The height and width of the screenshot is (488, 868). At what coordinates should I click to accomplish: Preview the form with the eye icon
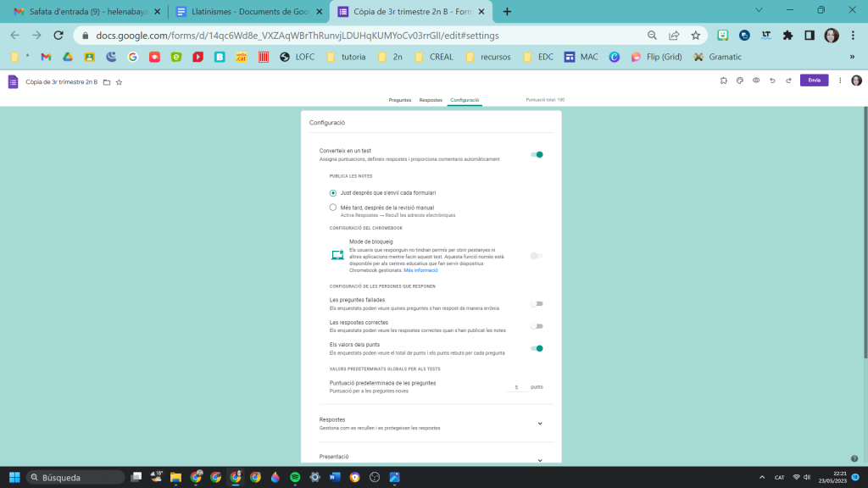pyautogui.click(x=755, y=80)
